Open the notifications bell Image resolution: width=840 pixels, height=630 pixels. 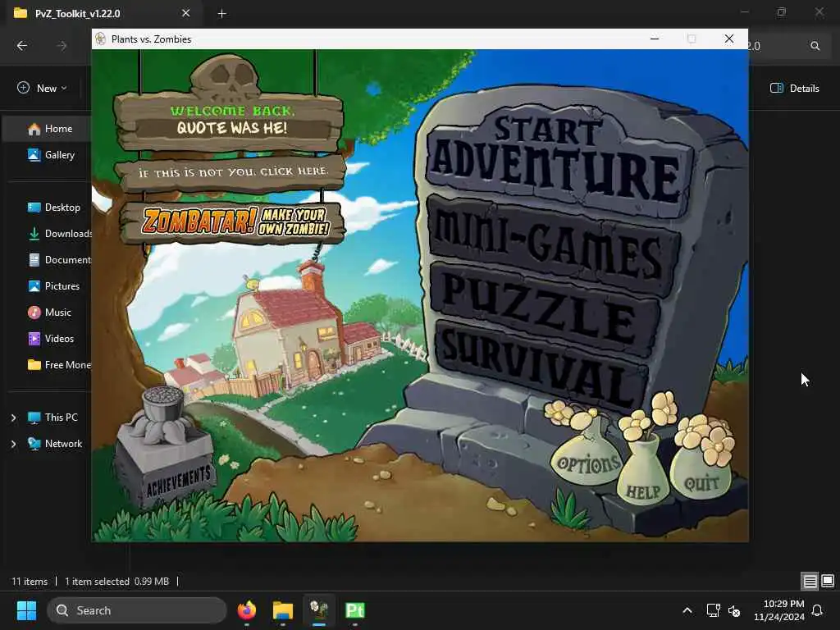click(818, 610)
